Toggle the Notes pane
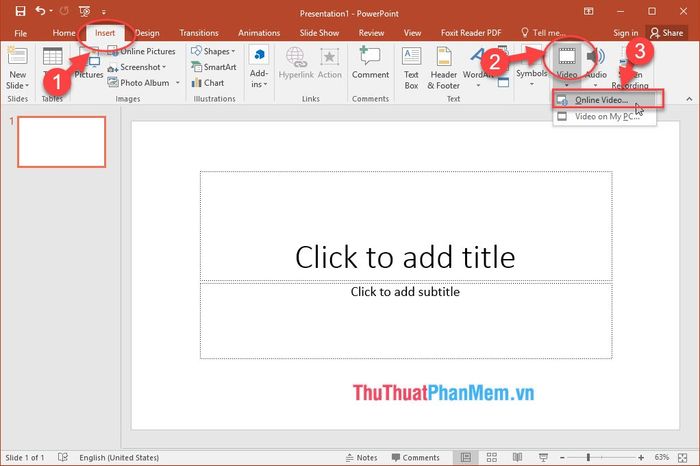The height and width of the screenshot is (466, 700). point(362,458)
